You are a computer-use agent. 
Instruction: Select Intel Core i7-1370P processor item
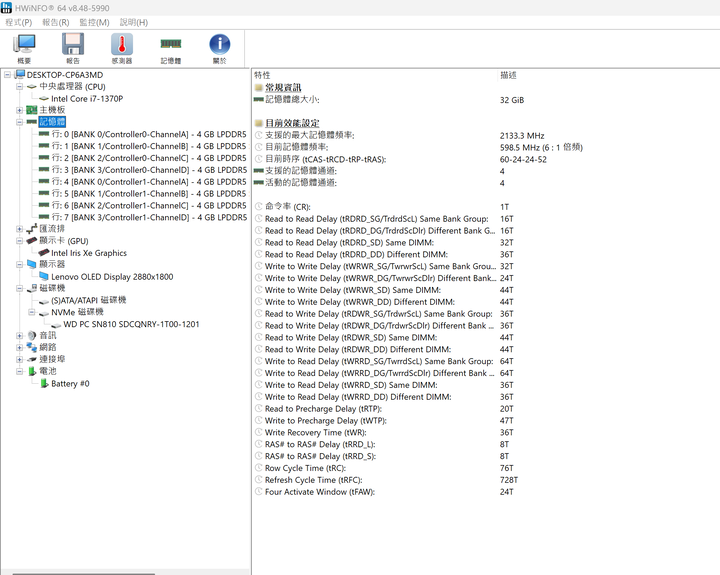[x=87, y=99]
